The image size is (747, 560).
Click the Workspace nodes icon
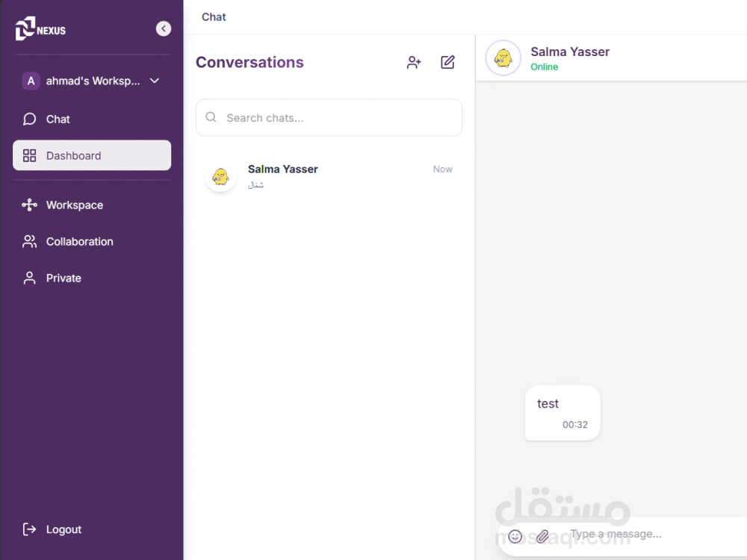30,205
